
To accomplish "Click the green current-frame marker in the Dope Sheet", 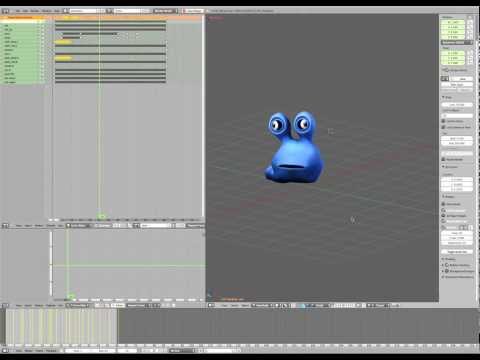I will click(101, 217).
